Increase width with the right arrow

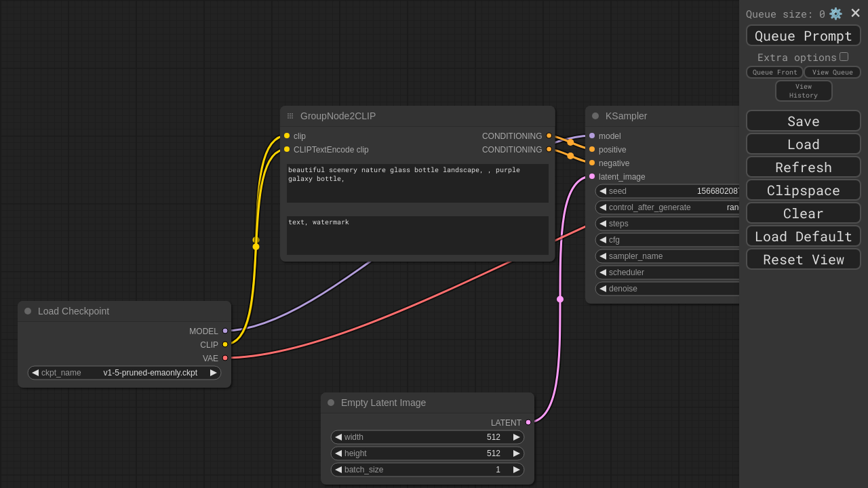click(517, 437)
